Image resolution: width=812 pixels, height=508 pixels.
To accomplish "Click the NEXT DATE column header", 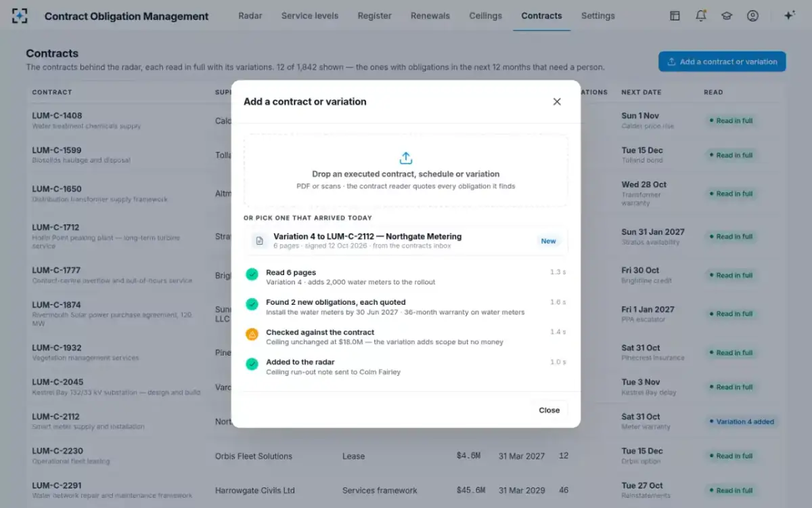I will (641, 92).
